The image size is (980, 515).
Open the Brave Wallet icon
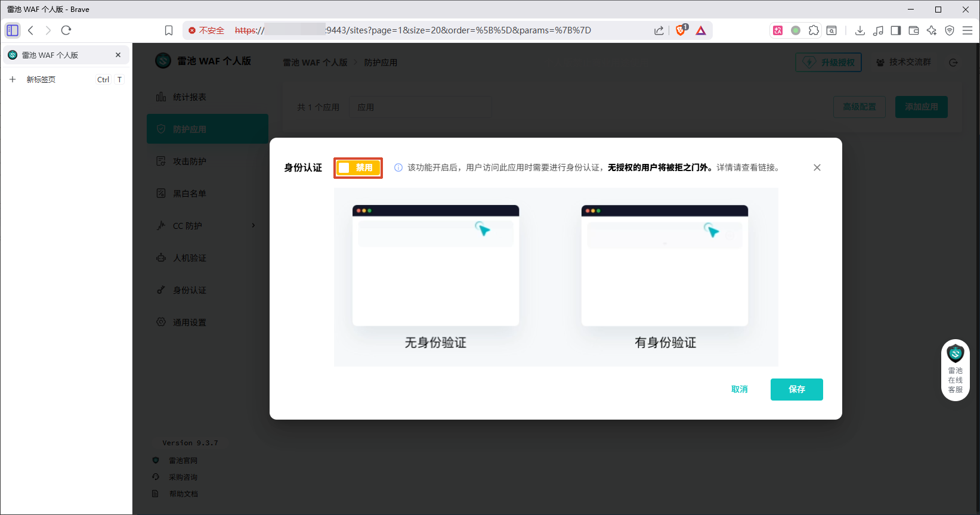(x=914, y=30)
